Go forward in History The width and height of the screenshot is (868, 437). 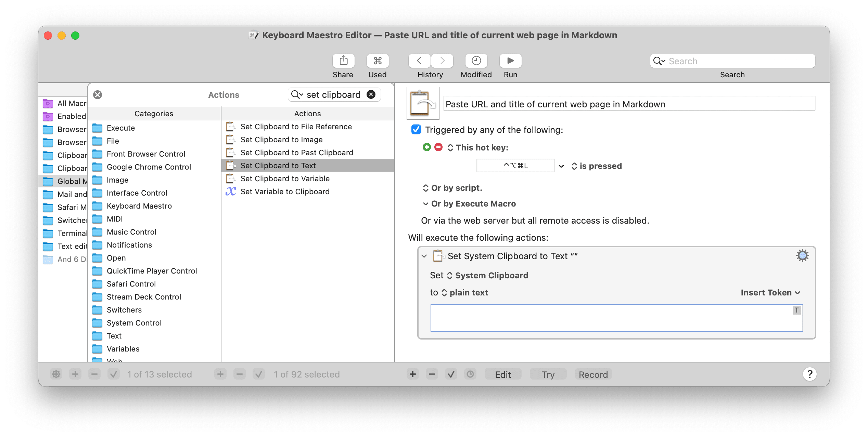click(x=442, y=61)
